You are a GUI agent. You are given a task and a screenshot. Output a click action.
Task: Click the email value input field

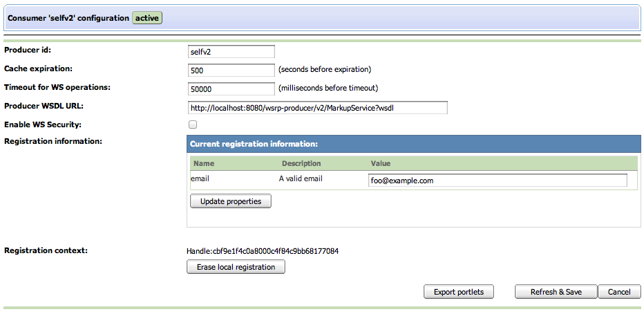click(498, 181)
